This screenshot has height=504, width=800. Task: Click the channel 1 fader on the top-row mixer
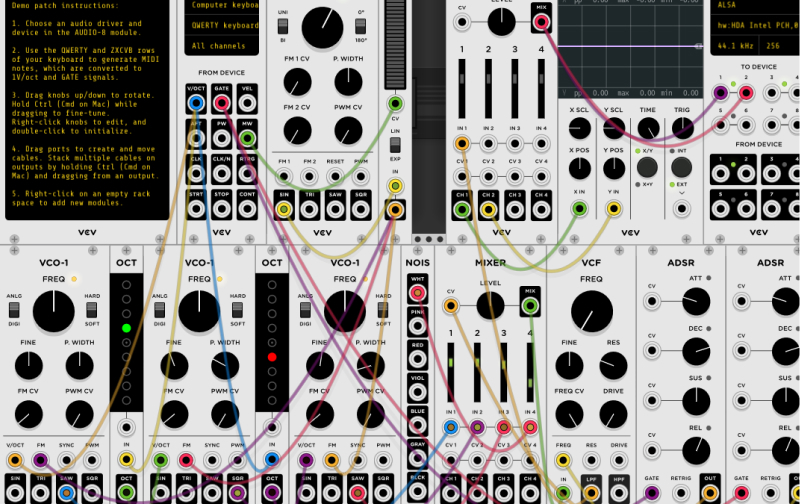462,89
